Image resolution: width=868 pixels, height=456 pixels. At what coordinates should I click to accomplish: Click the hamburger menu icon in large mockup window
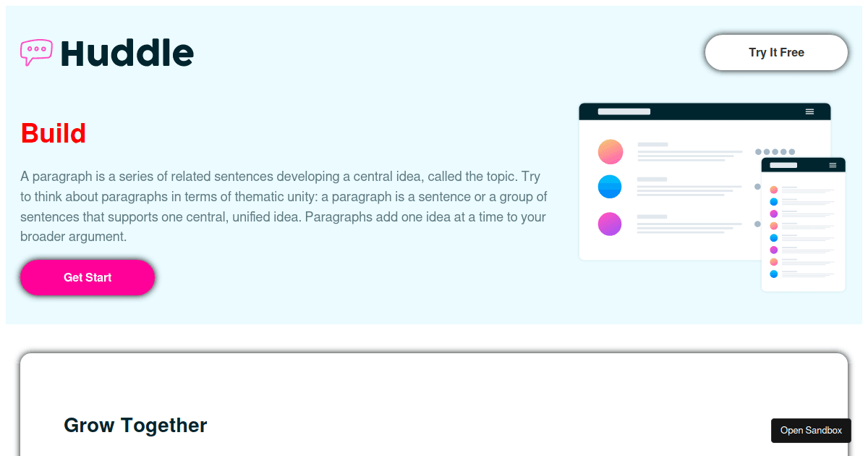809,111
